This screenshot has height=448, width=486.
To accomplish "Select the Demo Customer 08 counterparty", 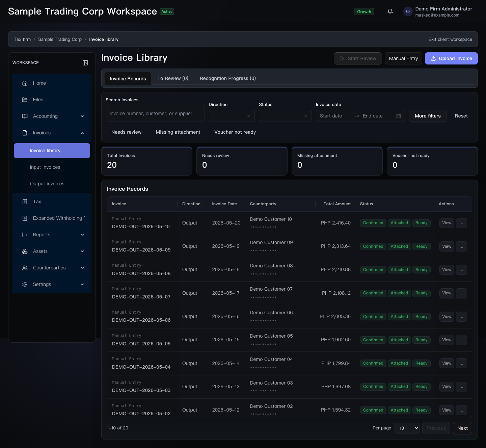I will pyautogui.click(x=271, y=266).
